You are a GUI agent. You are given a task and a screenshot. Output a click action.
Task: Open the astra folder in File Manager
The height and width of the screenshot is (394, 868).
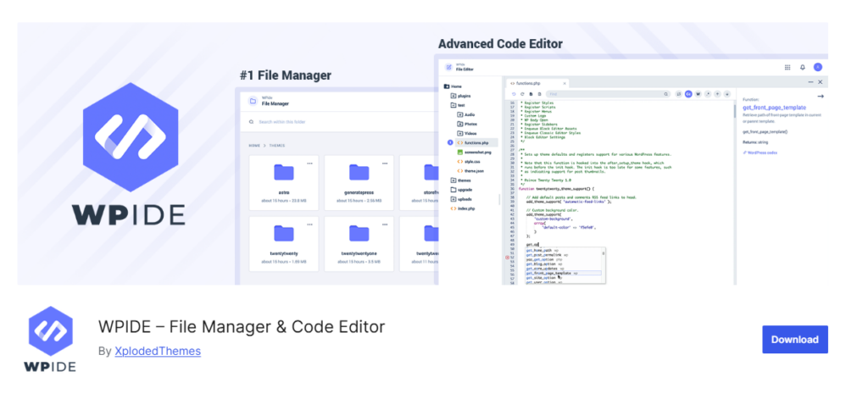pos(284,183)
